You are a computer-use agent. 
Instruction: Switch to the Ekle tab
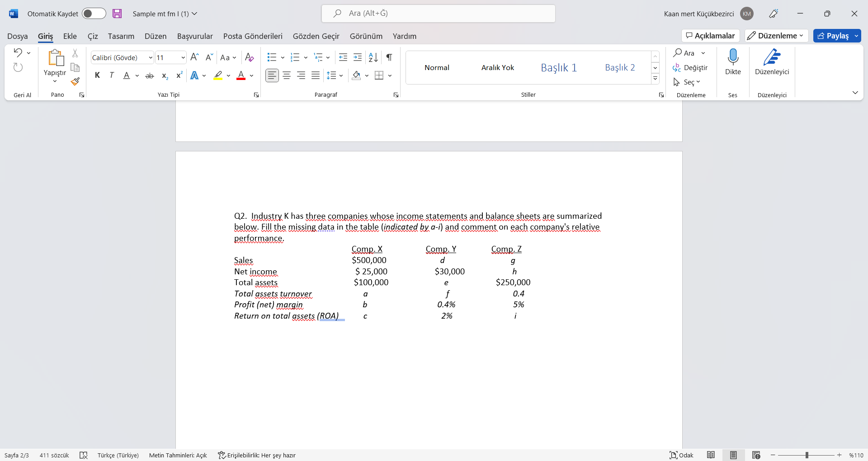click(x=70, y=36)
